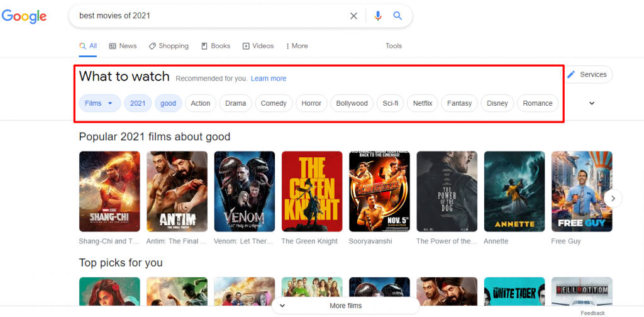
Task: Toggle the Netflix filter chip
Action: coord(423,103)
